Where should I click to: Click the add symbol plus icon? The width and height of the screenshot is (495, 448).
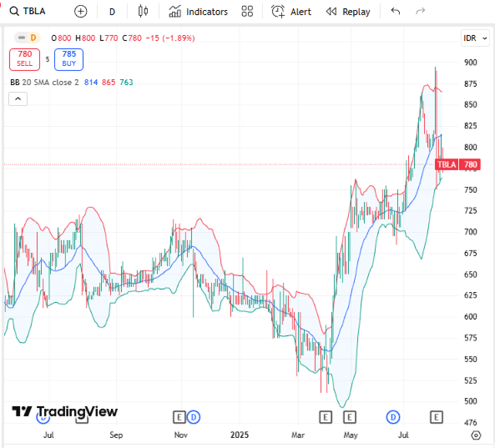(x=80, y=12)
